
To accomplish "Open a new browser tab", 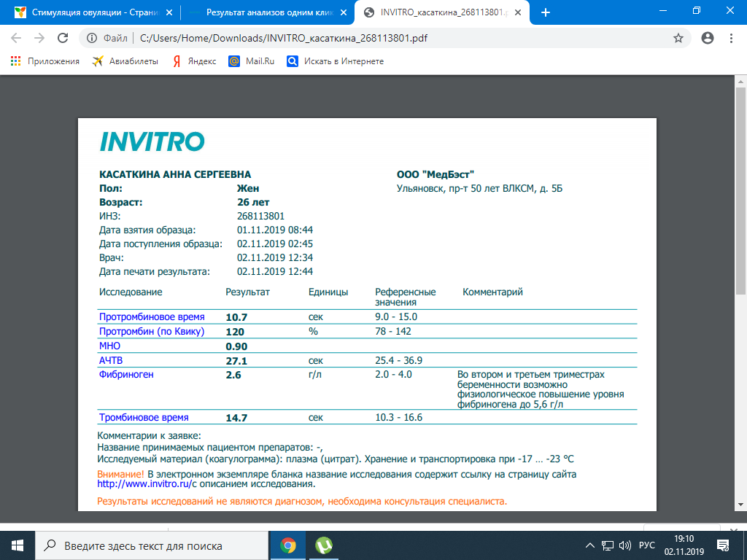I will (x=546, y=12).
